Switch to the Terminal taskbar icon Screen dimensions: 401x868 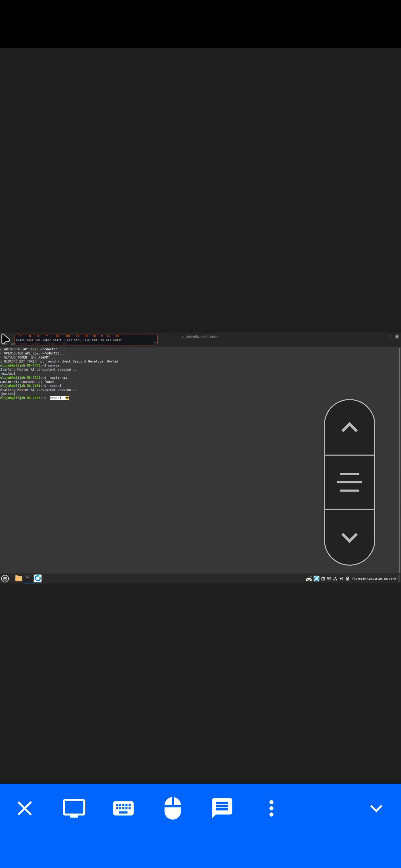(28, 578)
